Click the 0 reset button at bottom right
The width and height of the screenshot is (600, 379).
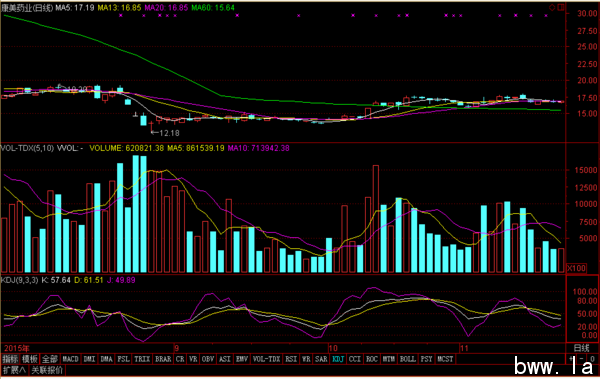click(x=592, y=359)
